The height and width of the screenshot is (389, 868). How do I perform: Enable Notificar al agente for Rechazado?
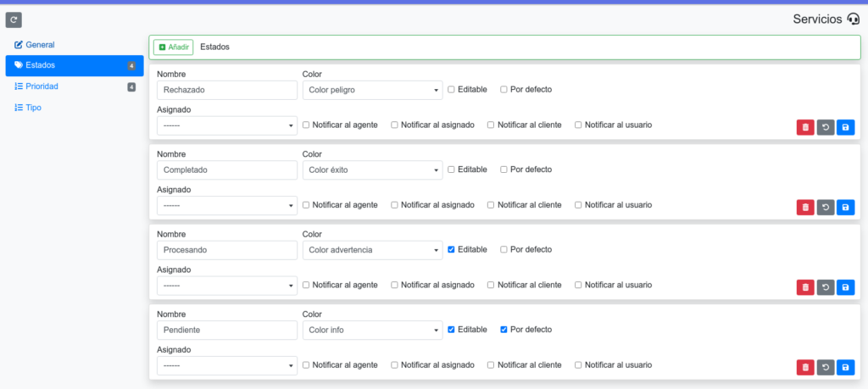306,125
